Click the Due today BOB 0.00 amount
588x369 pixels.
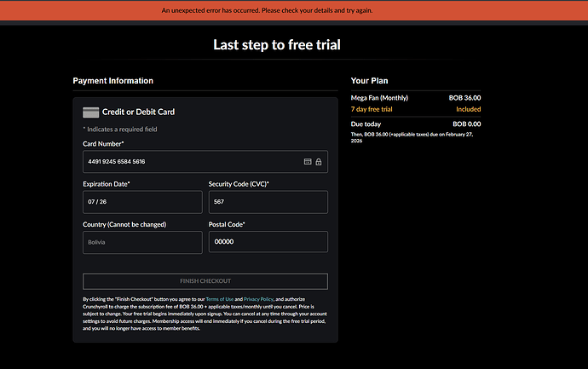tap(465, 124)
